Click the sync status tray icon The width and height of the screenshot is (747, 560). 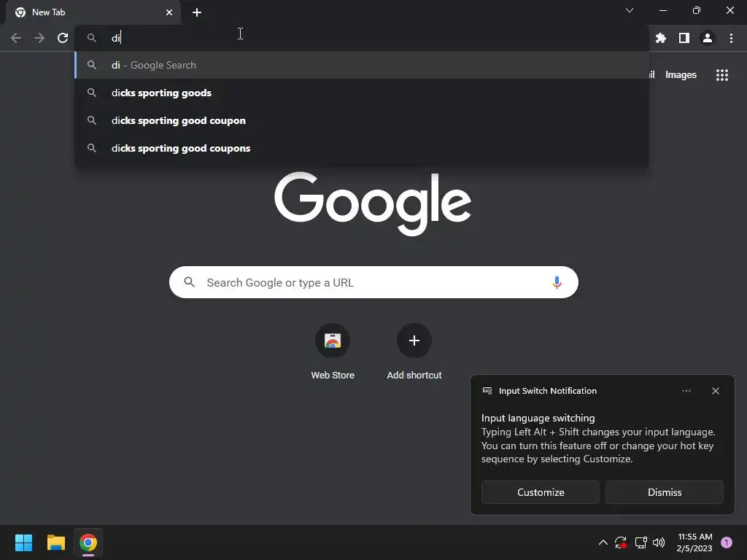[x=620, y=542]
